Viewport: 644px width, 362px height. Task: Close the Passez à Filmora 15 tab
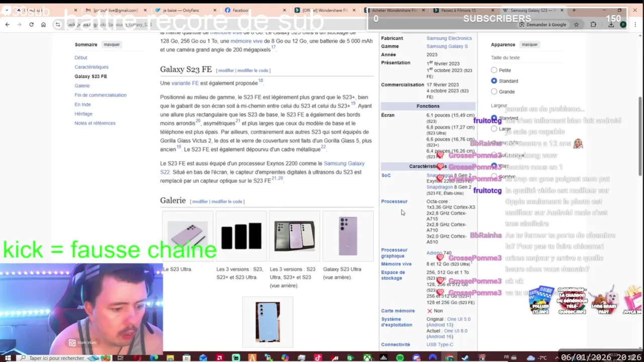[x=493, y=10]
